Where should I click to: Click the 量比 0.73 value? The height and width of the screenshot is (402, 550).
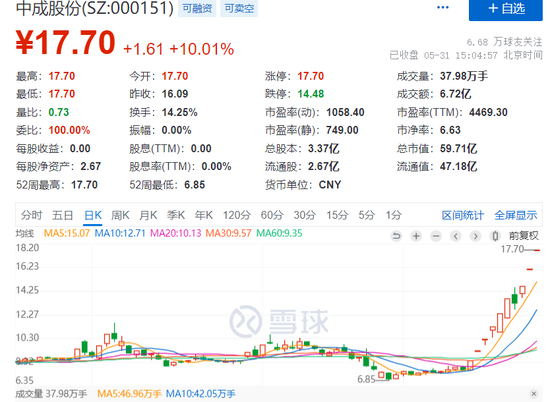click(59, 112)
